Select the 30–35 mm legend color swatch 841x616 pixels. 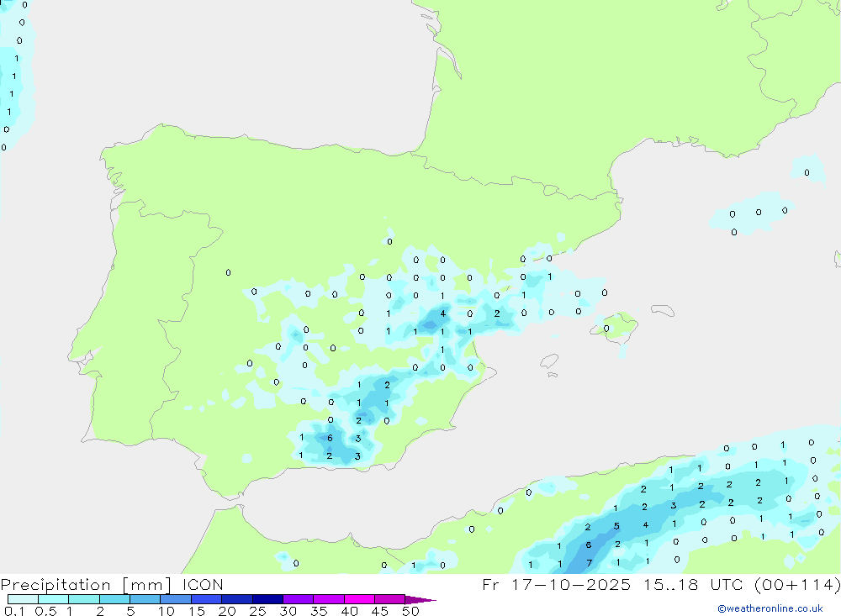coord(298,599)
